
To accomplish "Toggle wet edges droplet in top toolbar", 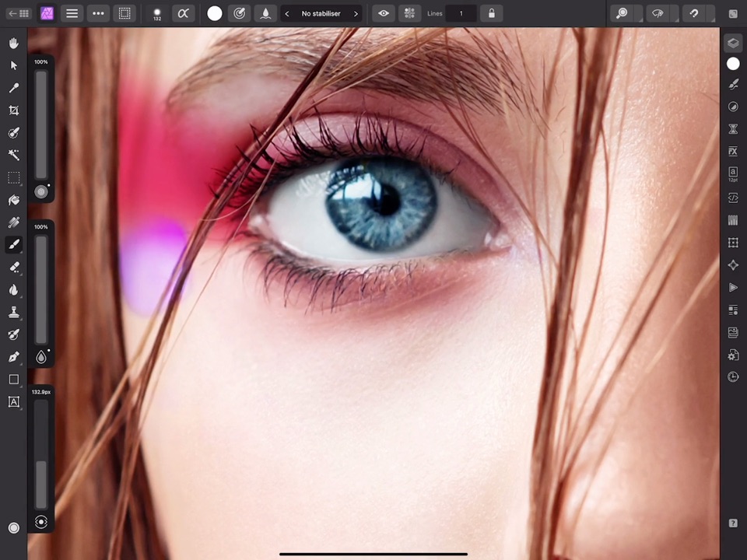I will pyautogui.click(x=265, y=13).
